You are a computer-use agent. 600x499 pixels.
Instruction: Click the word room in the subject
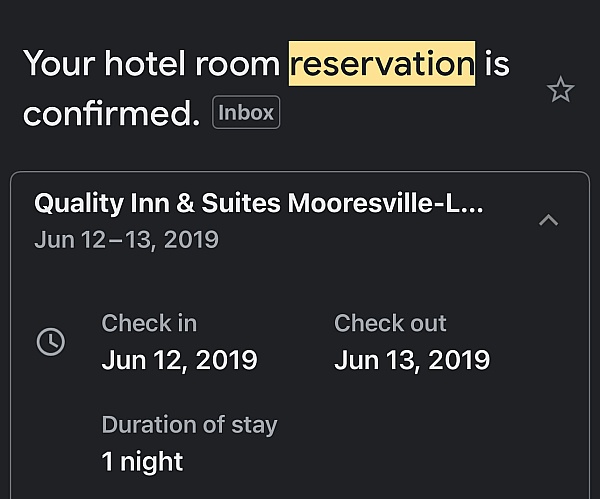(238, 64)
